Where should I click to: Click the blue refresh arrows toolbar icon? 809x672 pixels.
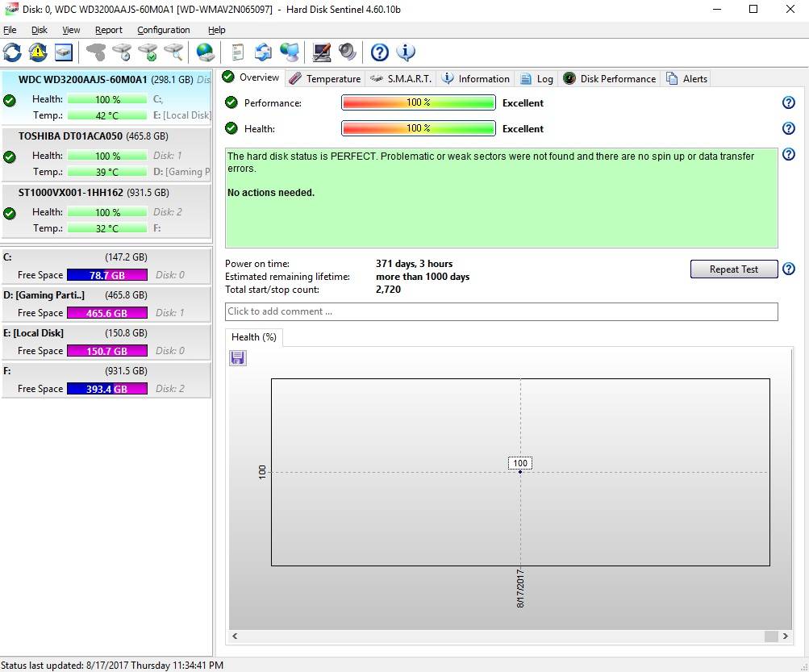12,52
